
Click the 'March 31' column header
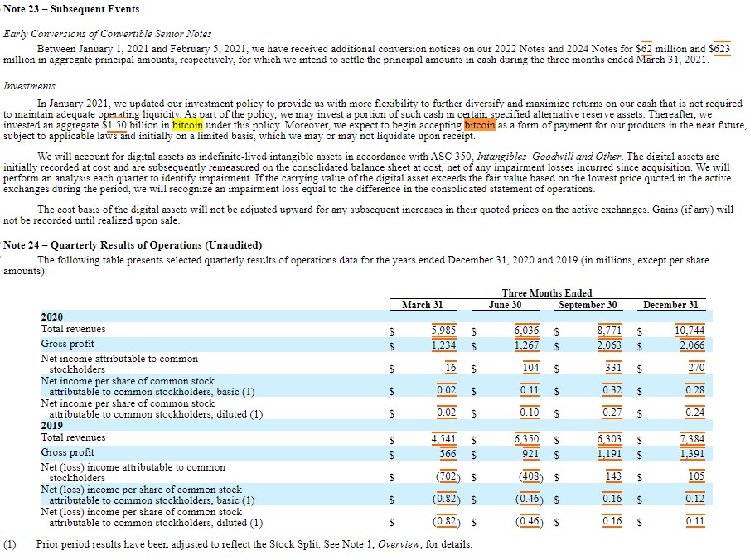(423, 305)
